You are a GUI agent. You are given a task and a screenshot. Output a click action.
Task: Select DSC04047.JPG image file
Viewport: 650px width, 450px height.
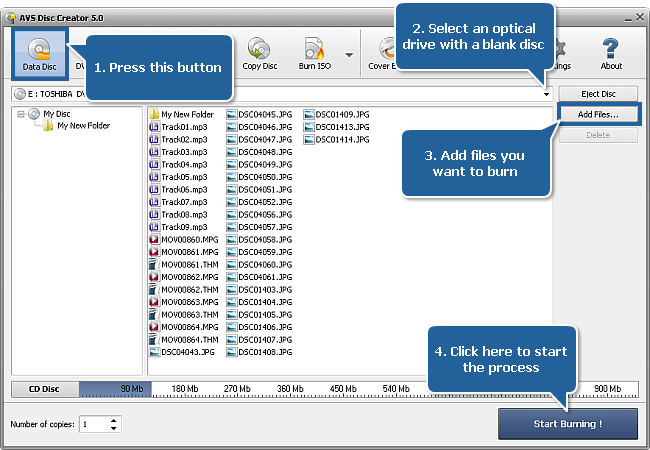coord(260,139)
